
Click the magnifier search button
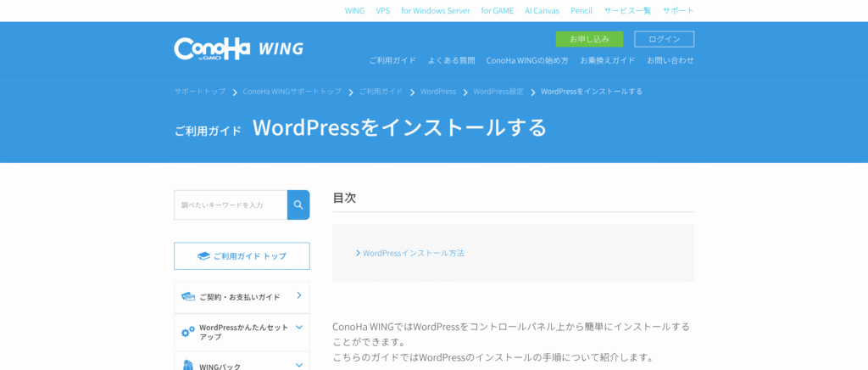click(x=298, y=205)
